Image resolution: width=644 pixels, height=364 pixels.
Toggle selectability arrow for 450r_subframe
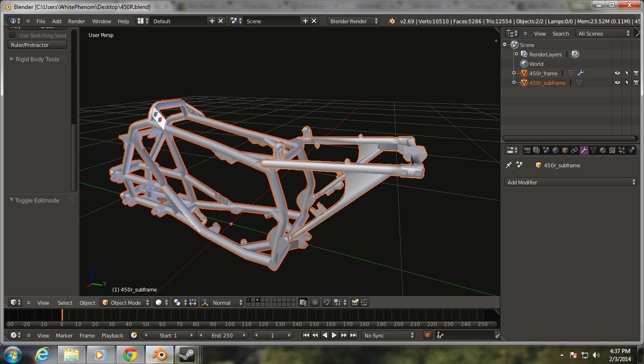(x=627, y=82)
